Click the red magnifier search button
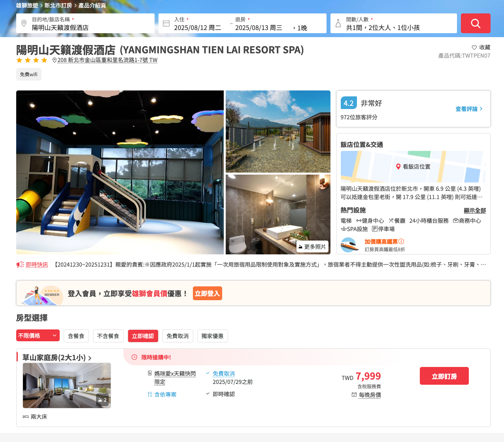 pos(476,23)
